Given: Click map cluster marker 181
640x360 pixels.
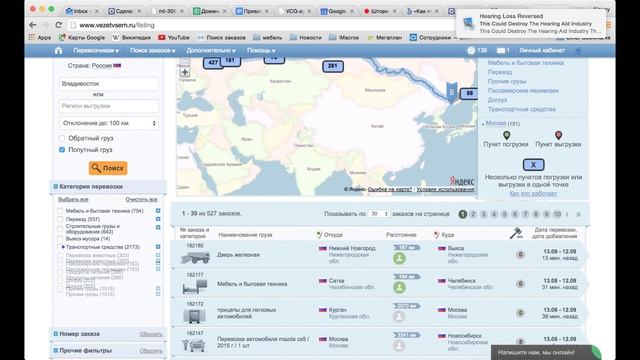Looking at the screenshot, I should tap(230, 60).
